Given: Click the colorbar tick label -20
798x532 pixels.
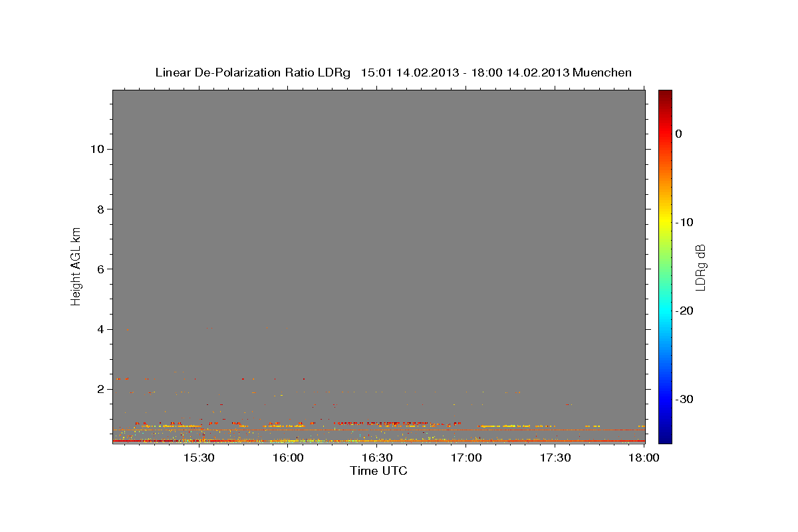Looking at the screenshot, I should (x=685, y=311).
